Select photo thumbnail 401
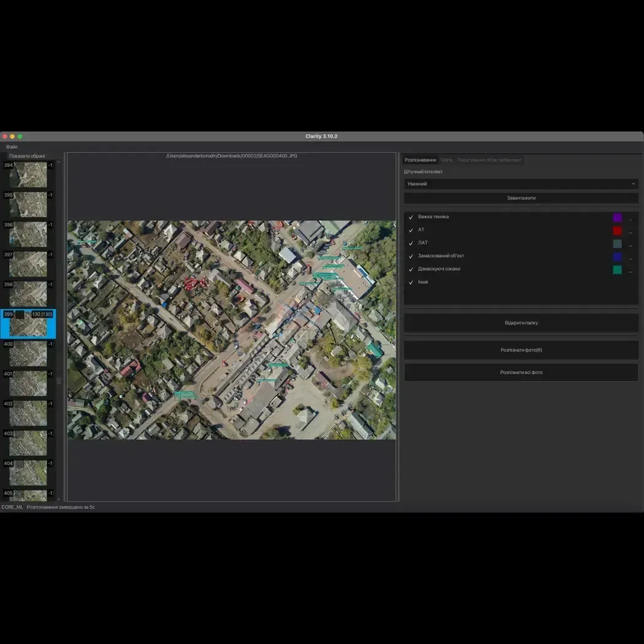The height and width of the screenshot is (644, 644). (28, 383)
